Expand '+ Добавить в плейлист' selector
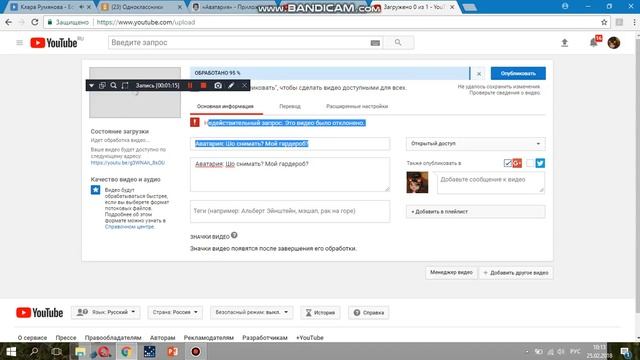 pyautogui.click(x=476, y=212)
